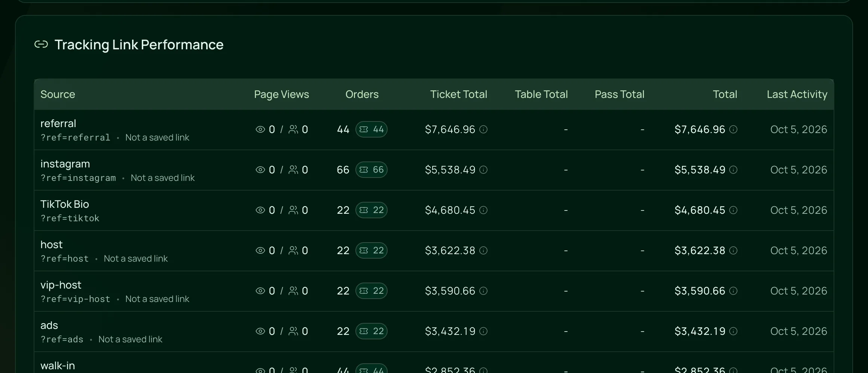Click info icon beside instagram ticket total $5,538.49

click(x=483, y=170)
